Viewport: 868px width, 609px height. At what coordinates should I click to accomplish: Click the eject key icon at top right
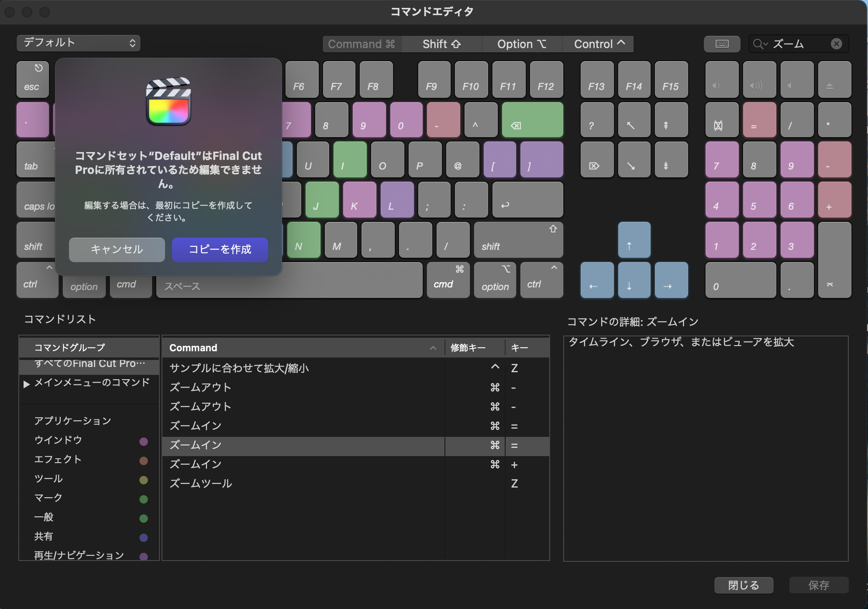834,80
